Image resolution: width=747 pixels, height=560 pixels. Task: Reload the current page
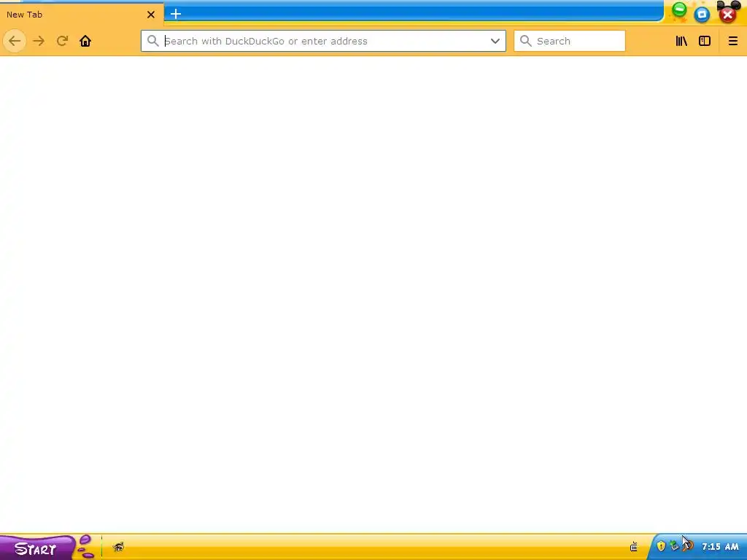(x=63, y=41)
